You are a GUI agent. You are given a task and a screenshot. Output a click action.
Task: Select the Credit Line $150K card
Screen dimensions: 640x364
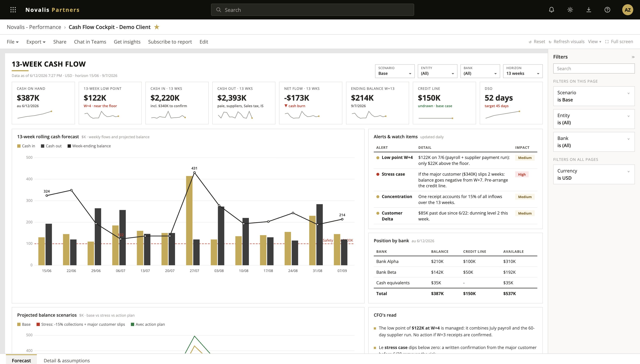pos(444,103)
